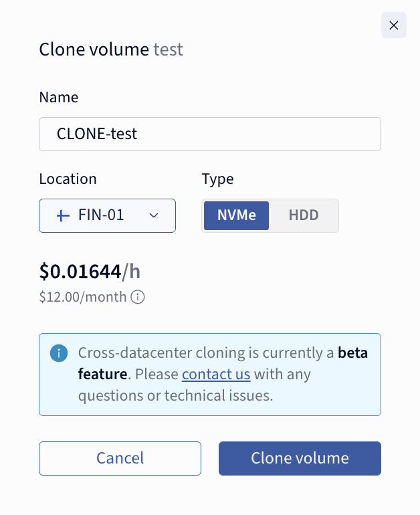Viewport: 420px width, 515px height.
Task: Click the info icon beside monthly price
Action: (138, 297)
